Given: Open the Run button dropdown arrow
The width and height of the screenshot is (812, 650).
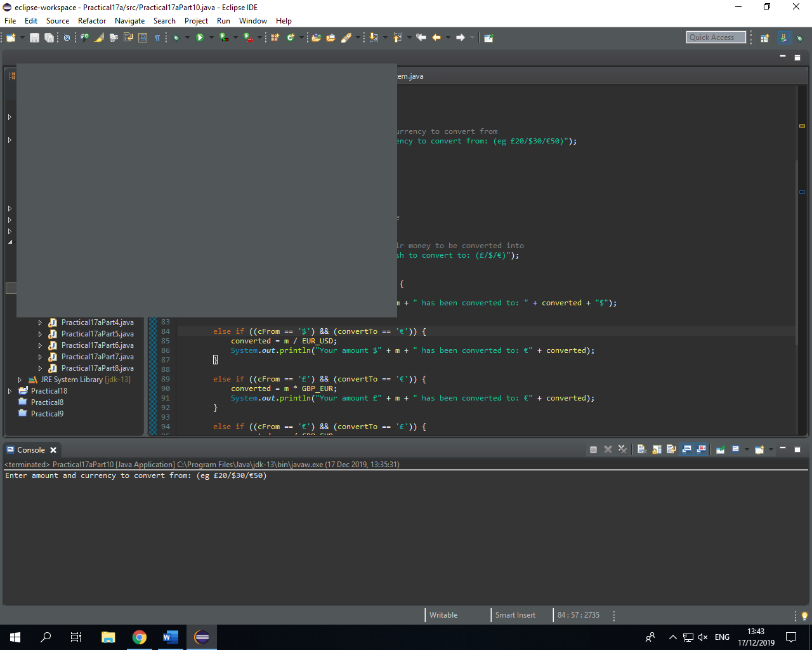Looking at the screenshot, I should (x=211, y=38).
